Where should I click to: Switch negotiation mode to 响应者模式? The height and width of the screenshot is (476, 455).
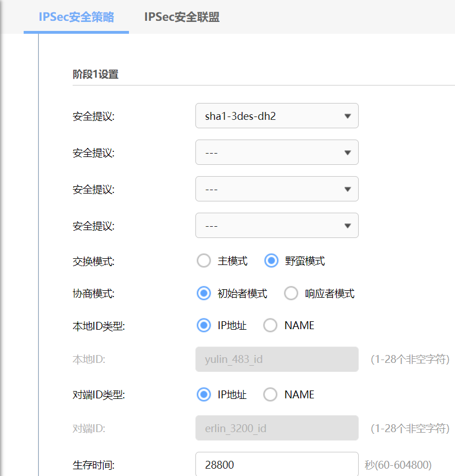pyautogui.click(x=291, y=293)
